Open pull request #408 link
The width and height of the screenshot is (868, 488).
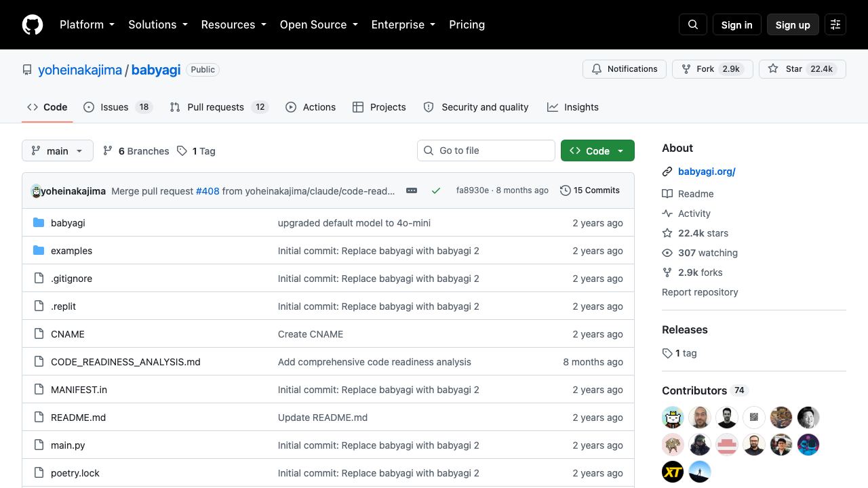[x=208, y=191]
